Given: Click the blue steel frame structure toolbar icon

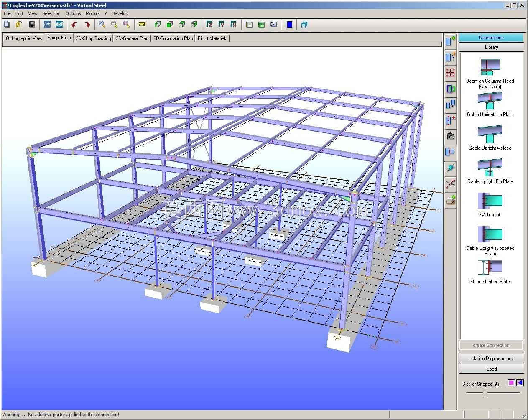Looking at the screenshot, I should click(x=304, y=25).
